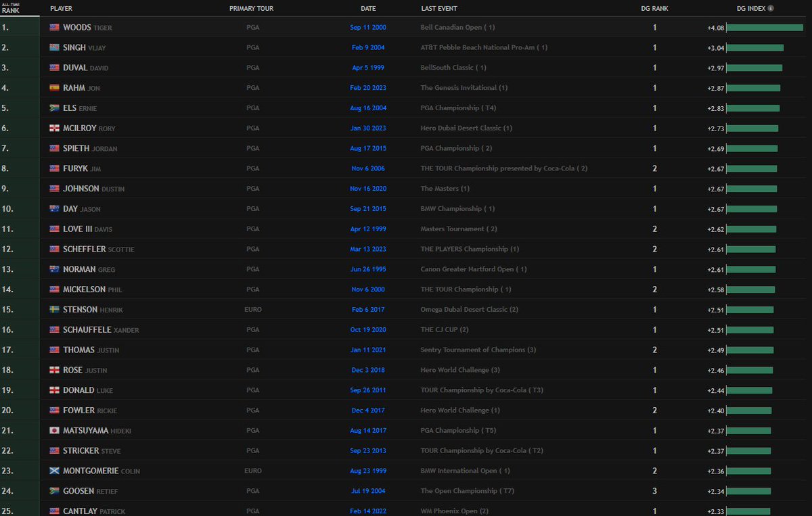Click the Sweden flag beside Stenson Henrik

54,310
